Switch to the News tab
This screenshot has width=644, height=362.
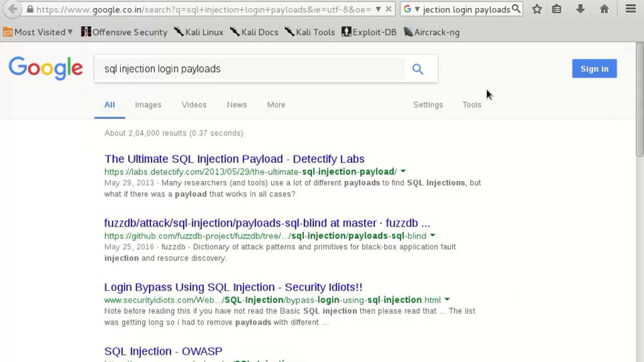[236, 105]
